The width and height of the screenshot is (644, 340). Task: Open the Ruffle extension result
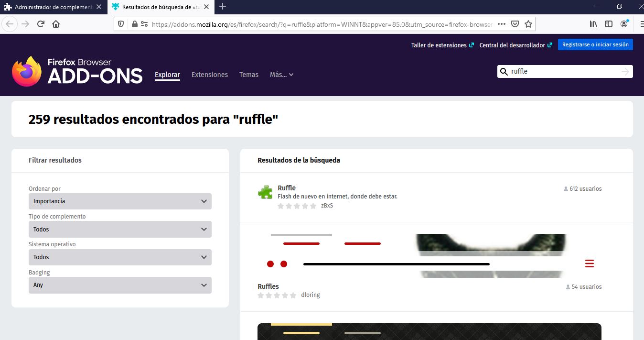point(287,188)
